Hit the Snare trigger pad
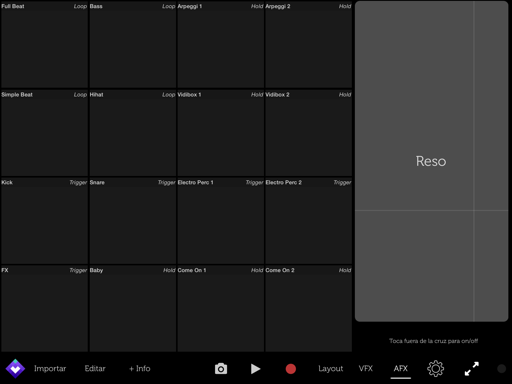This screenshot has height=384, width=512. 133,221
